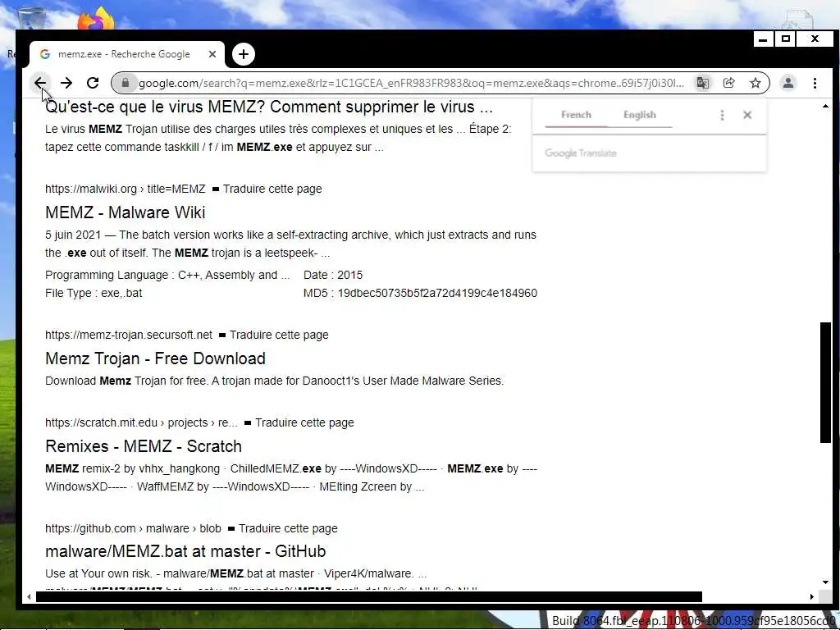Select the memz.exe - Recherche Google tab
Screen dimensions: 840x630
click(127, 54)
